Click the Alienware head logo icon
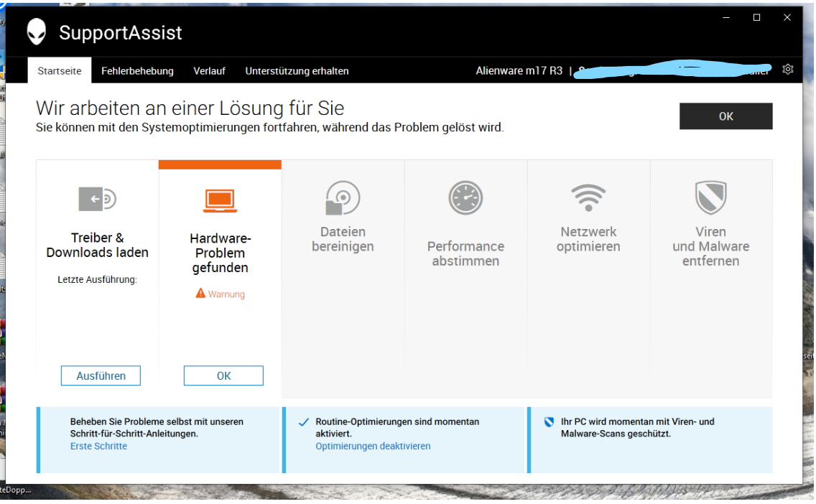 (x=37, y=32)
